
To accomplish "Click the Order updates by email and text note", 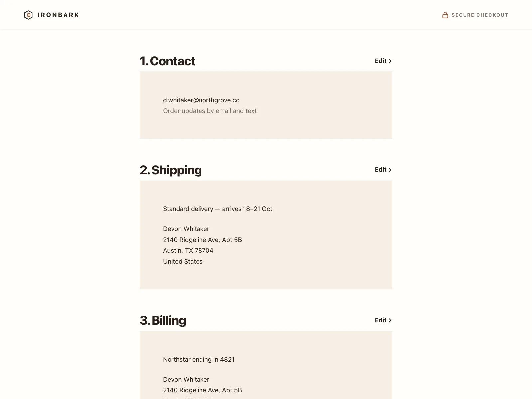I will 210,111.
